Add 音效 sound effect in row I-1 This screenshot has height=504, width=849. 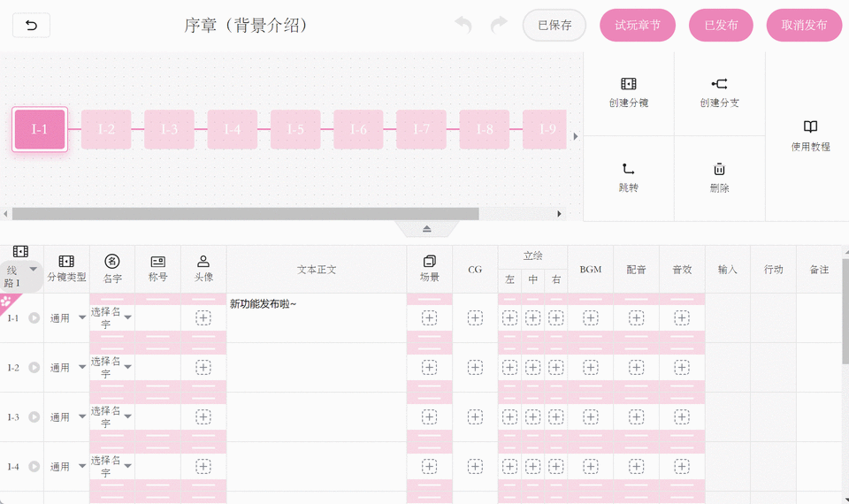point(682,317)
